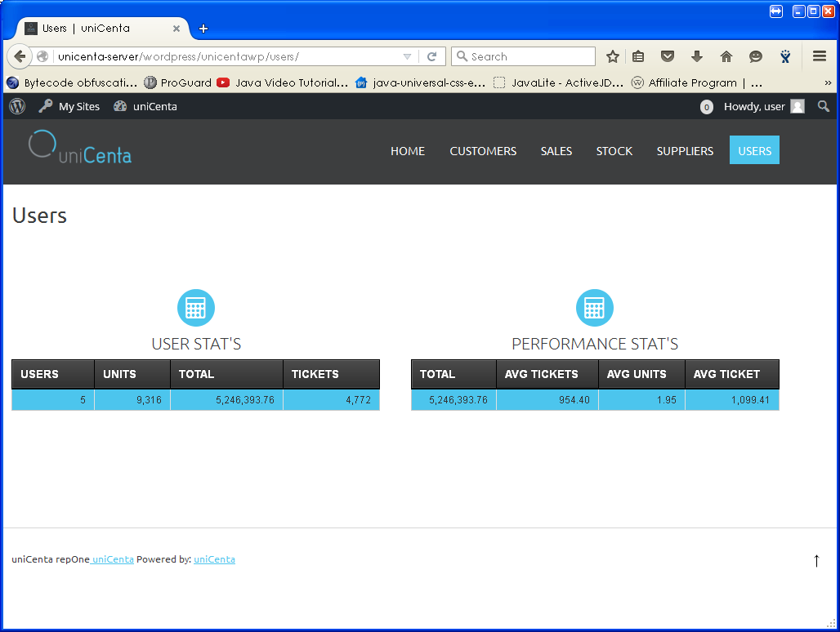Close the Users | uniCenta tab

click(x=176, y=29)
